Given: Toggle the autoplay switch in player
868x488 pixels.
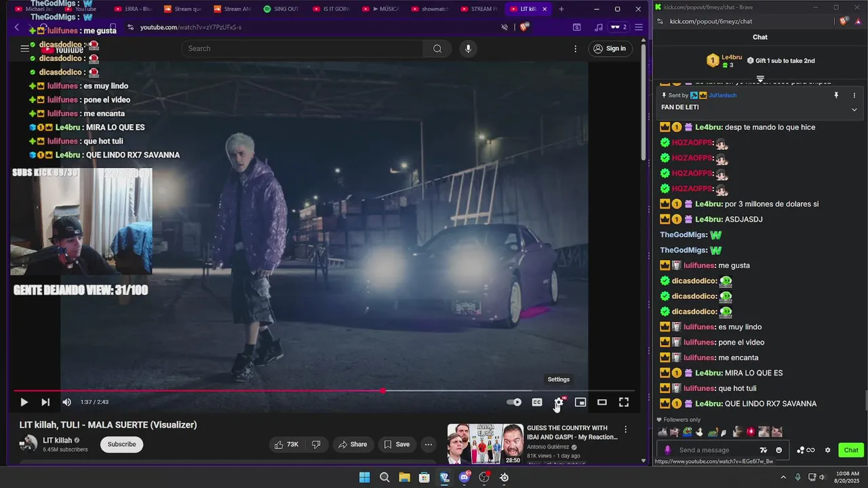Looking at the screenshot, I should 514,402.
